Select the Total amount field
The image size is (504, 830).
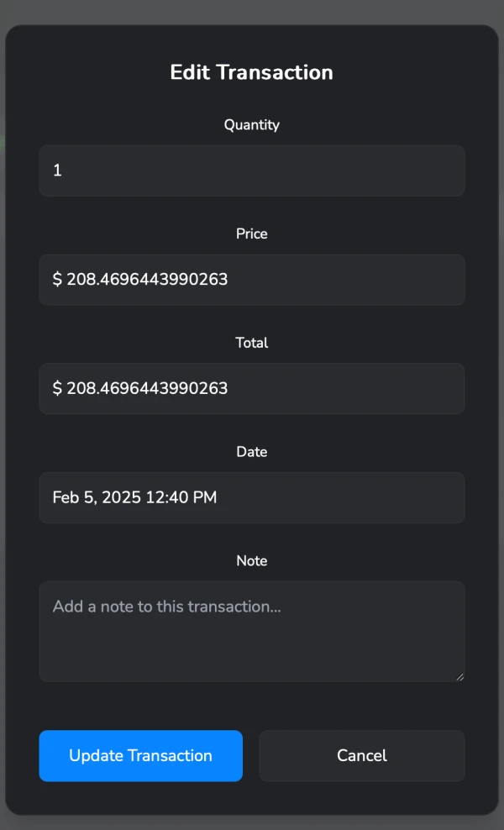click(252, 388)
